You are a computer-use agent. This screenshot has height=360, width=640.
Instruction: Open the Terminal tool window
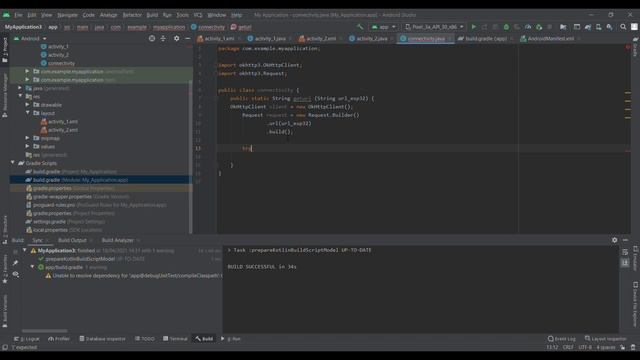click(x=175, y=339)
